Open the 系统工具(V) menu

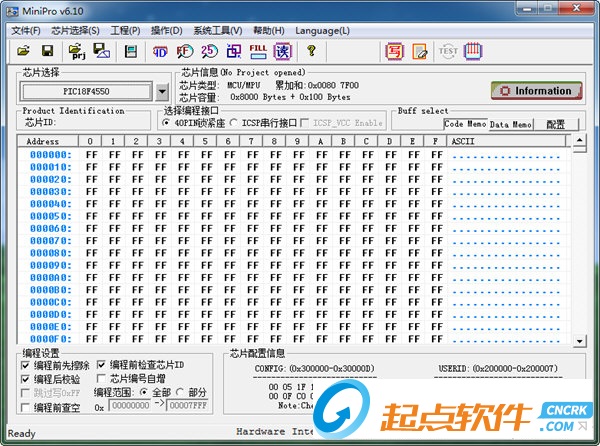point(218,31)
